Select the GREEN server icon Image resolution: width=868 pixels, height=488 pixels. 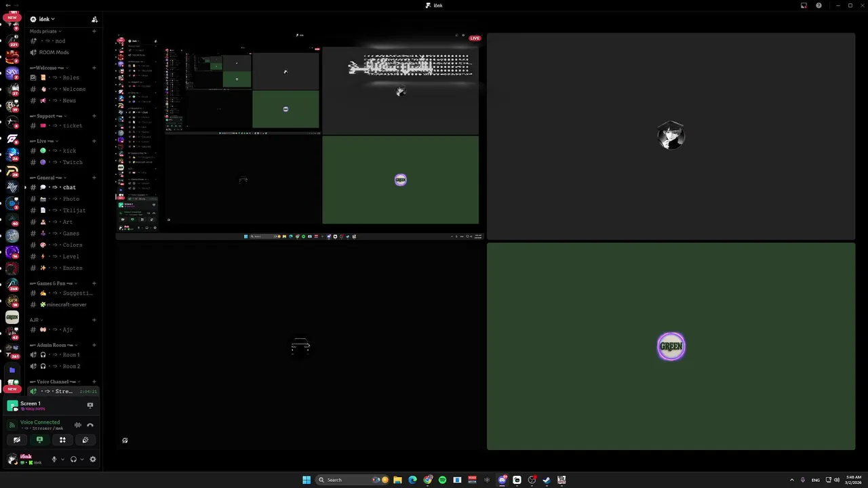point(12,317)
